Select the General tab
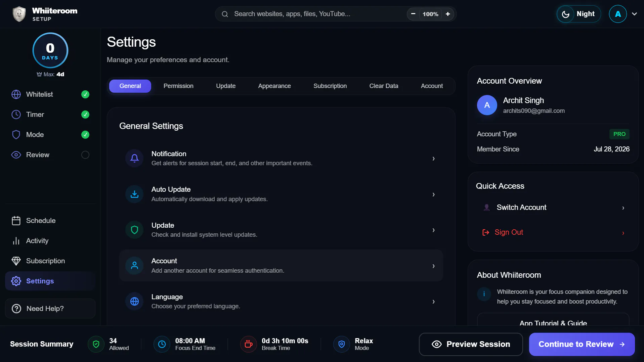Image resolution: width=644 pixels, height=362 pixels. (130, 86)
